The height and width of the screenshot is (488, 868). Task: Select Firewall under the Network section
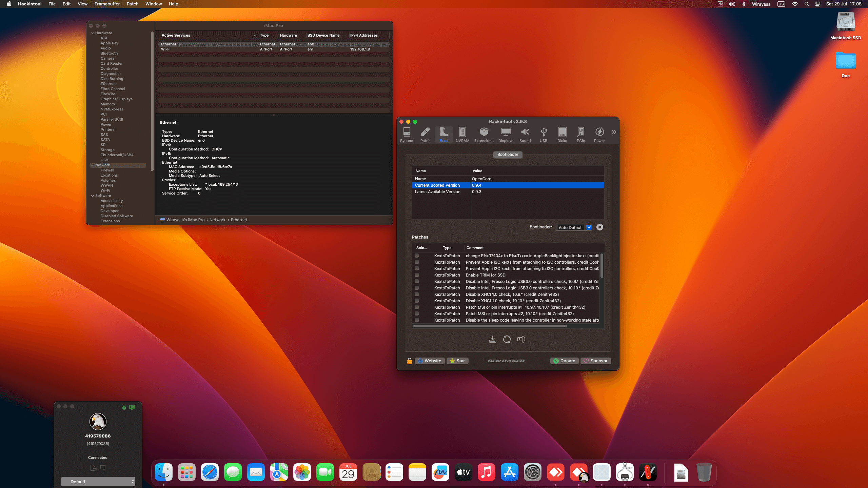coord(107,170)
